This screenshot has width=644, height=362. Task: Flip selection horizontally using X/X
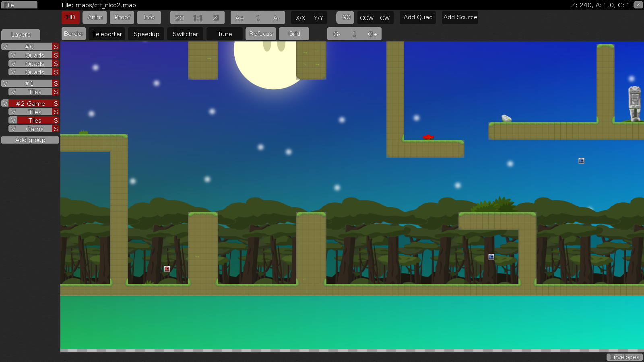click(x=299, y=18)
